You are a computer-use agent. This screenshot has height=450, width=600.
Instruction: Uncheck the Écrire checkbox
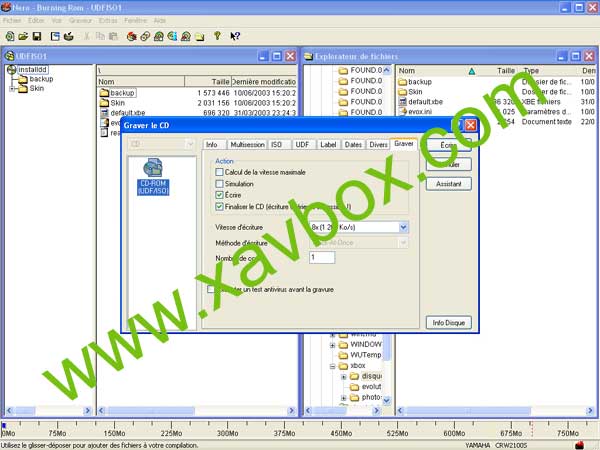tap(219, 195)
